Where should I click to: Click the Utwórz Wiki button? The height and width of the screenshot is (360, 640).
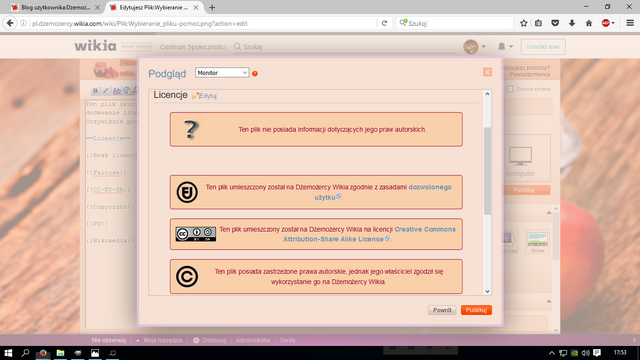click(x=543, y=47)
